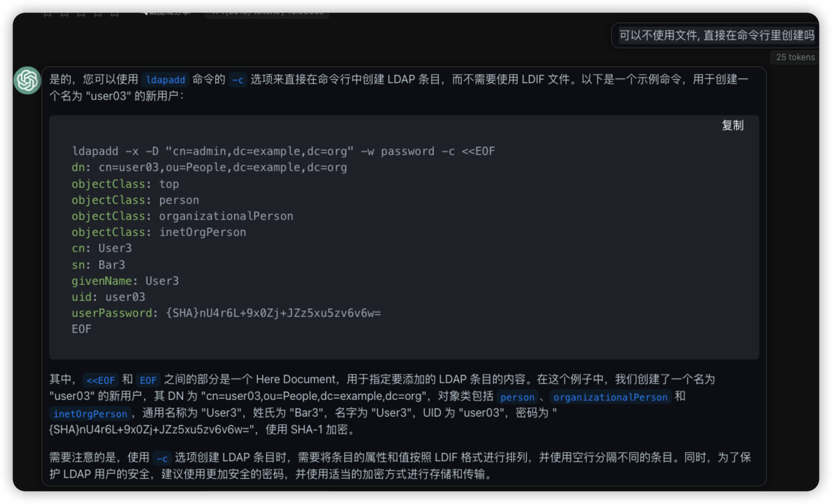The height and width of the screenshot is (504, 832).
Task: Click the givenName: User3 code line
Action: click(125, 281)
